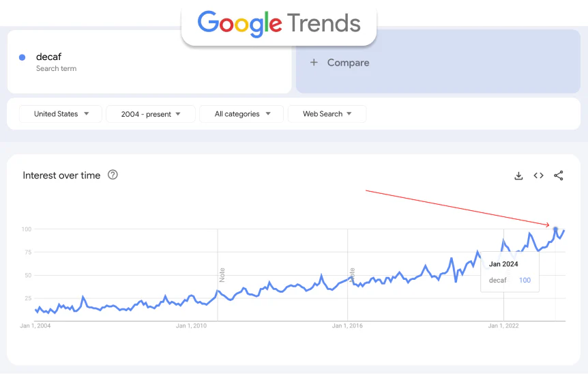Open the United States region dropdown
The width and height of the screenshot is (588, 374).
(61, 114)
